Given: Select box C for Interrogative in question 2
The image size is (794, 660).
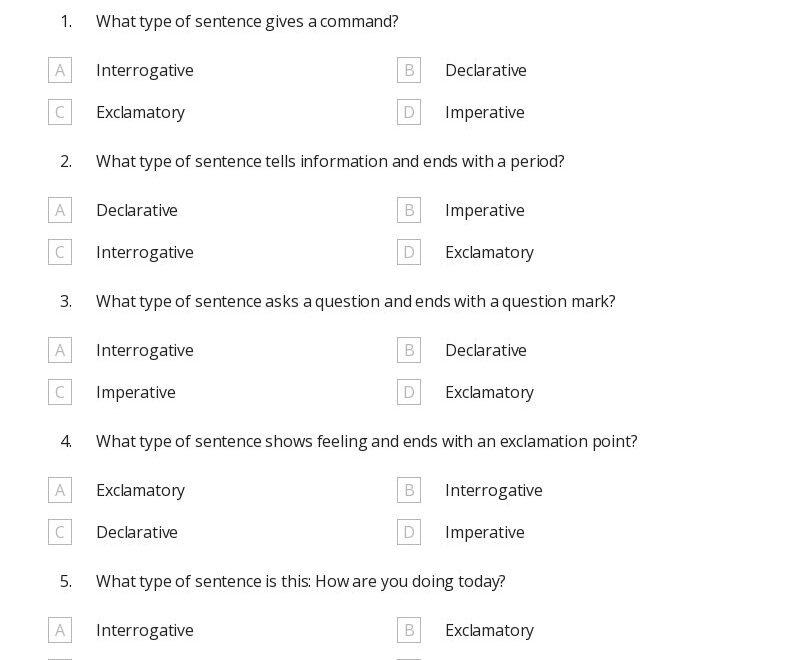Looking at the screenshot, I should tap(60, 252).
